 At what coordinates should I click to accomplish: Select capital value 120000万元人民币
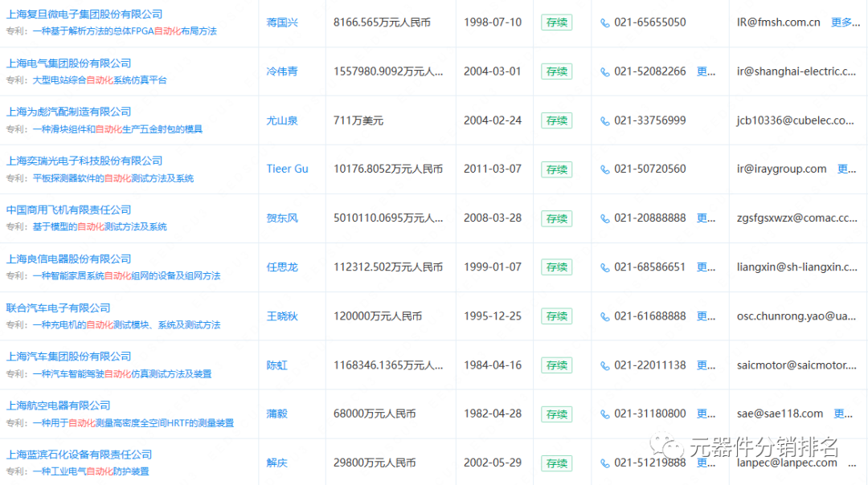(378, 316)
